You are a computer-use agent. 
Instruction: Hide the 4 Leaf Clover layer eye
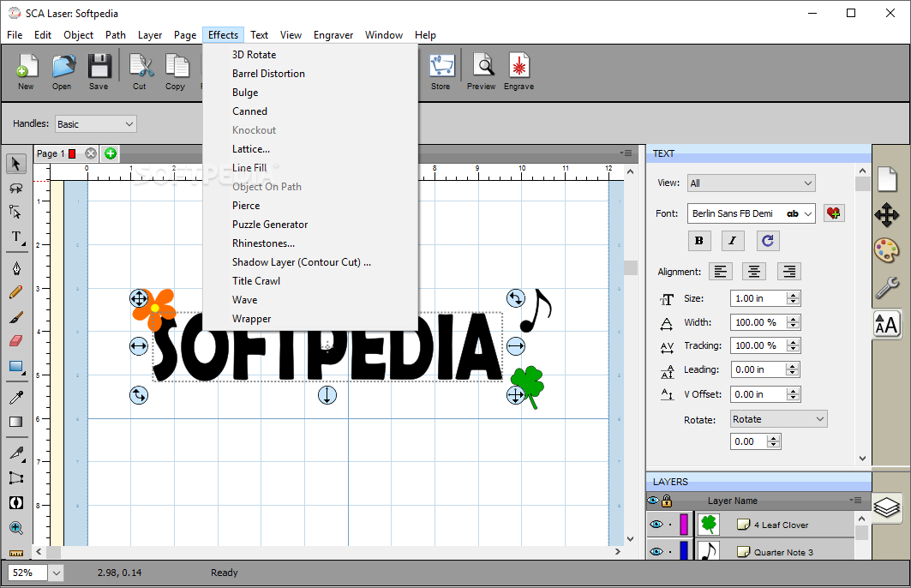(x=656, y=524)
